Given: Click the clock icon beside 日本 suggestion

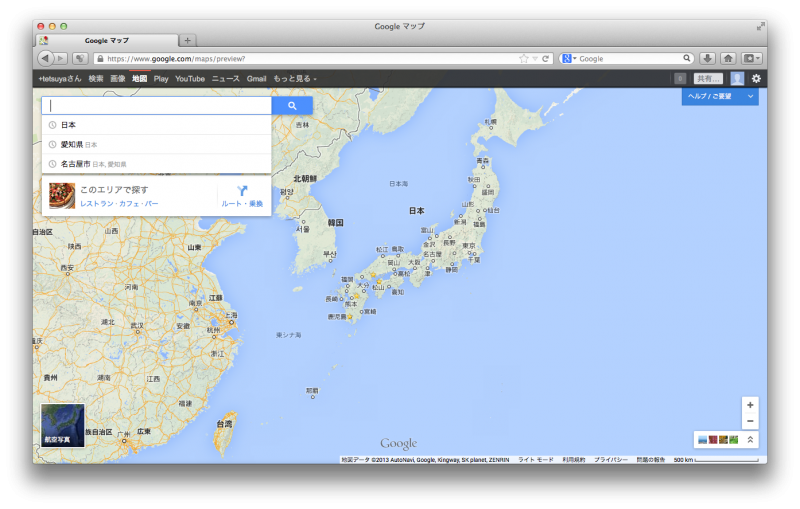Looking at the screenshot, I should (52, 125).
